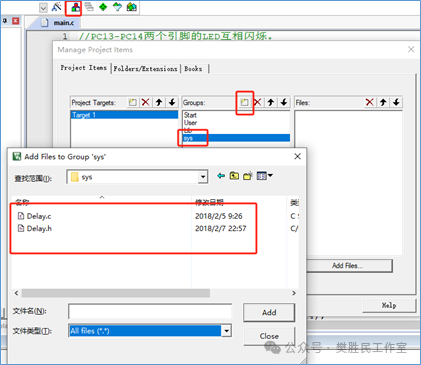Open Target Options (magic wand) toolbar icon

[x=57, y=7]
